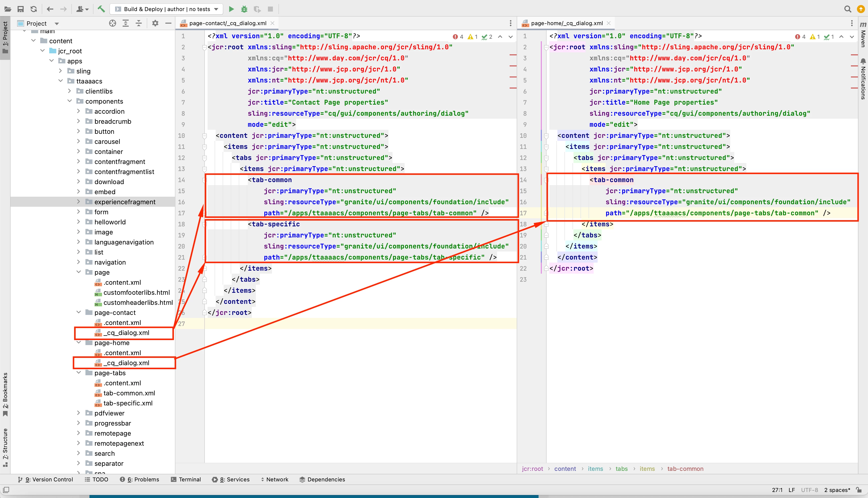
Task: Open the run configuration dropdown
Action: click(216, 9)
